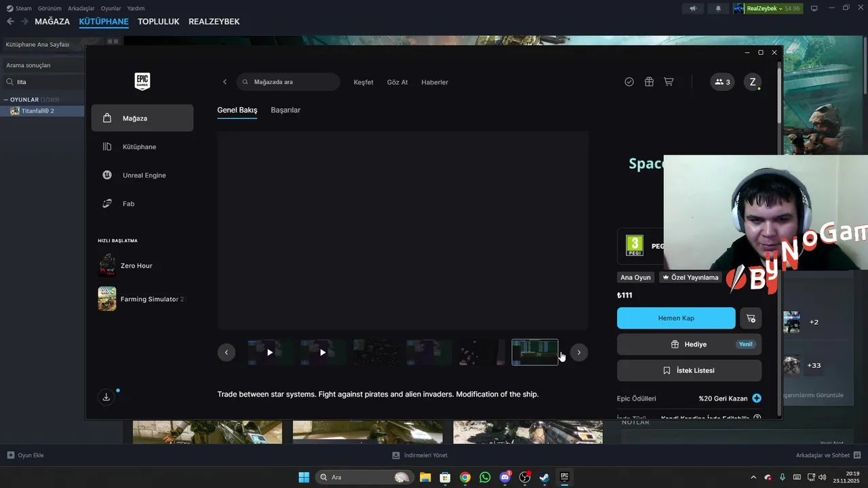The width and height of the screenshot is (868, 488).
Task: Switch Steam to Big Picture mode
Action: pyautogui.click(x=814, y=8)
